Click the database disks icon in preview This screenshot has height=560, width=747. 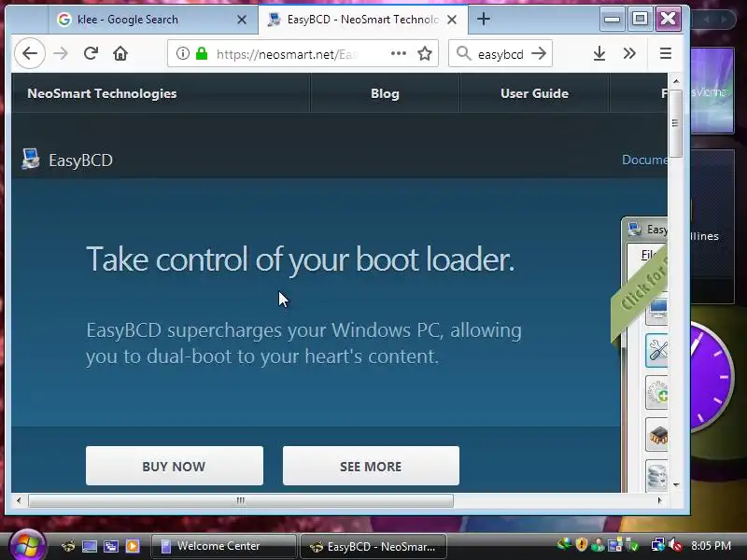pyautogui.click(x=657, y=475)
